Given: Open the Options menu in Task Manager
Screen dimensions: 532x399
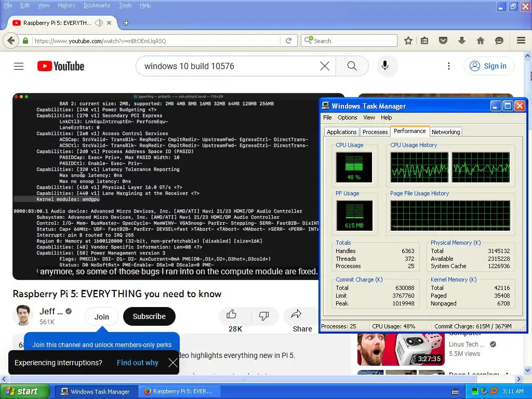Looking at the screenshot, I should click(x=347, y=117).
